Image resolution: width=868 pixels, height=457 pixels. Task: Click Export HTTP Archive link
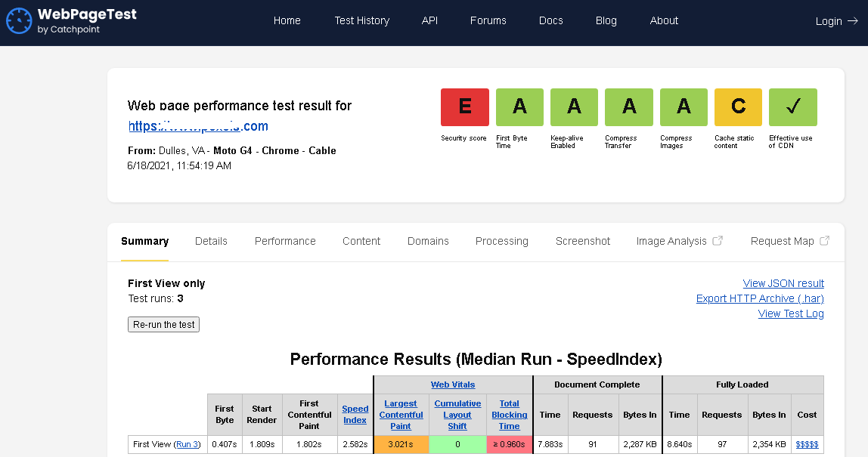coord(760,298)
